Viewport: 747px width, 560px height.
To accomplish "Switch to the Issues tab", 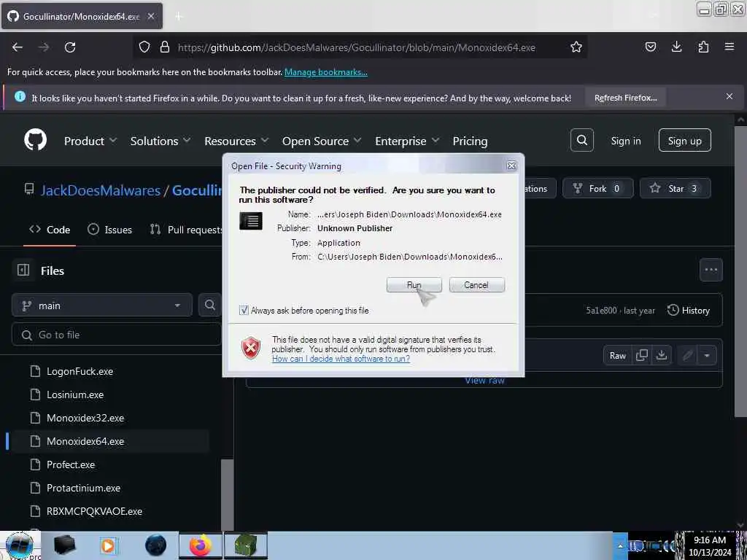I will click(110, 230).
